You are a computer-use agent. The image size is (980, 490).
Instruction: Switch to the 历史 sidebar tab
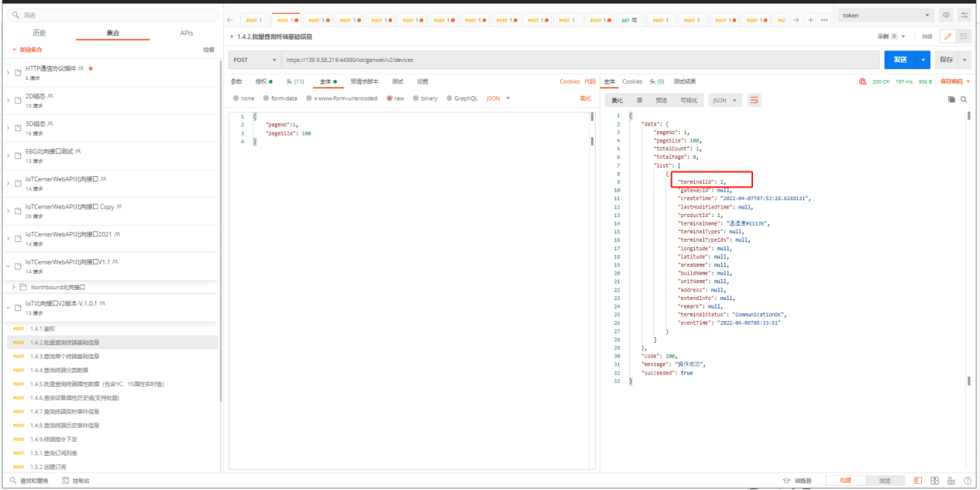tap(40, 33)
